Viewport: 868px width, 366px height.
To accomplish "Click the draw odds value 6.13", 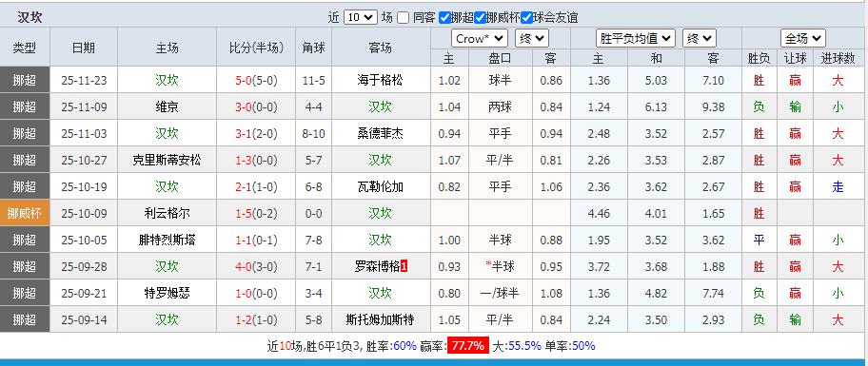I will pos(656,106).
